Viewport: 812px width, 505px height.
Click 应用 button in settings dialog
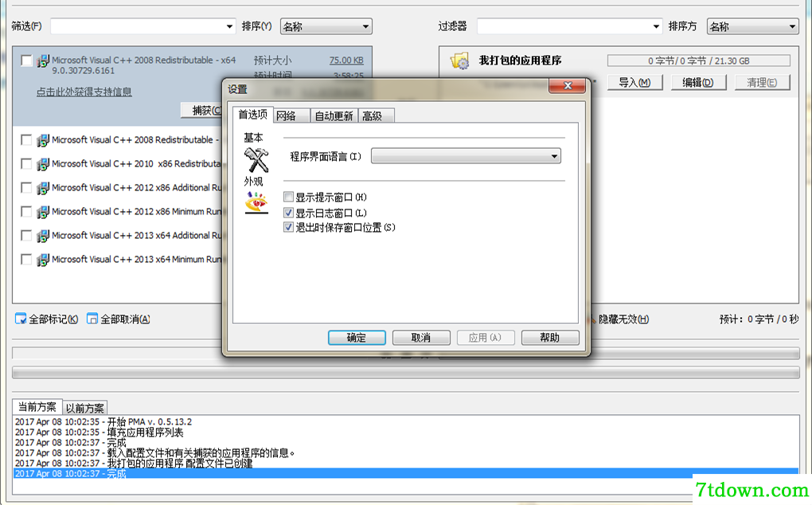pos(486,338)
